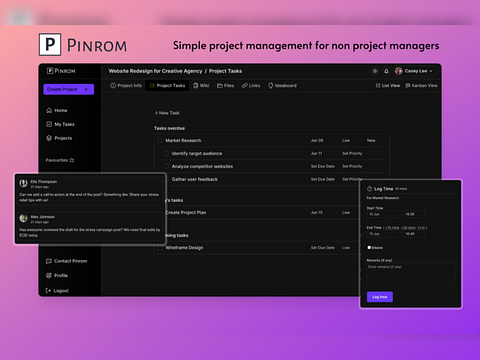Click the Log time button

(x=380, y=297)
